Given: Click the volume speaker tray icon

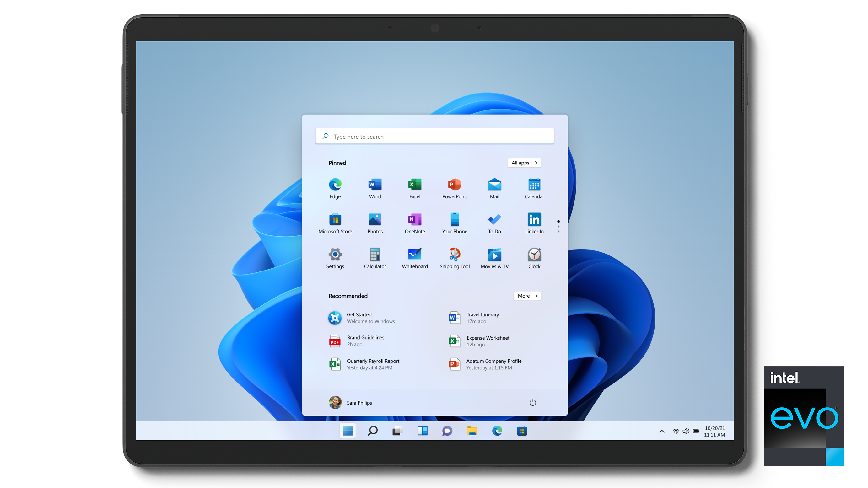Looking at the screenshot, I should tap(685, 431).
